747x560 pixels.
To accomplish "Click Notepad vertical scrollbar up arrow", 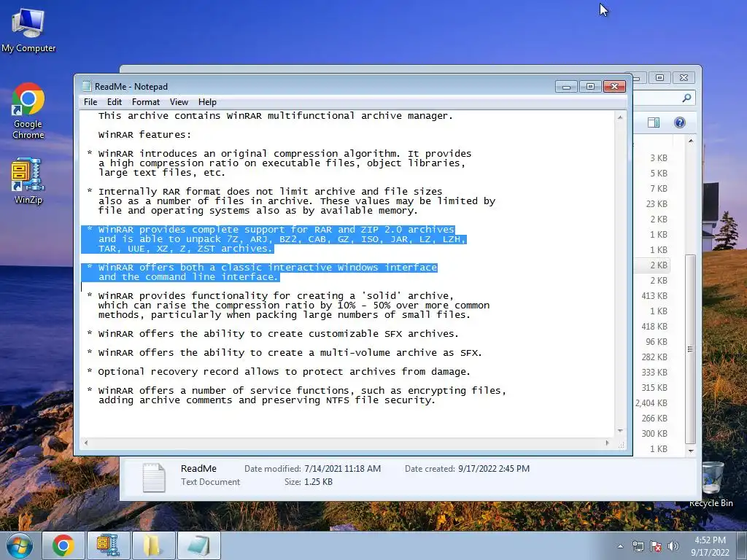I will pyautogui.click(x=620, y=117).
